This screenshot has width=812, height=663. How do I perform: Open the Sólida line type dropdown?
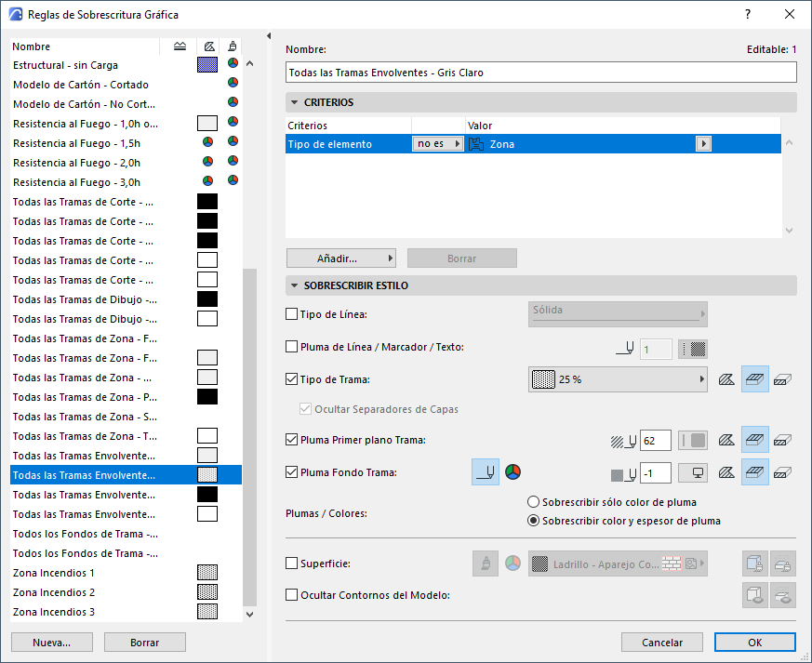pyautogui.click(x=618, y=314)
